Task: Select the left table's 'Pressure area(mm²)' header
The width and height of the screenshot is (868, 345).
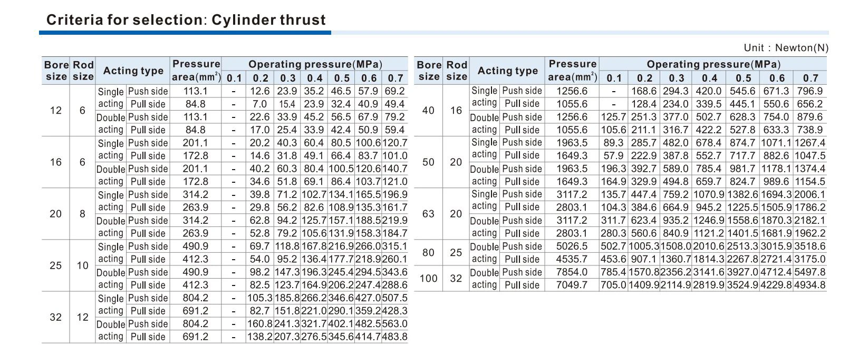Action: pos(196,71)
